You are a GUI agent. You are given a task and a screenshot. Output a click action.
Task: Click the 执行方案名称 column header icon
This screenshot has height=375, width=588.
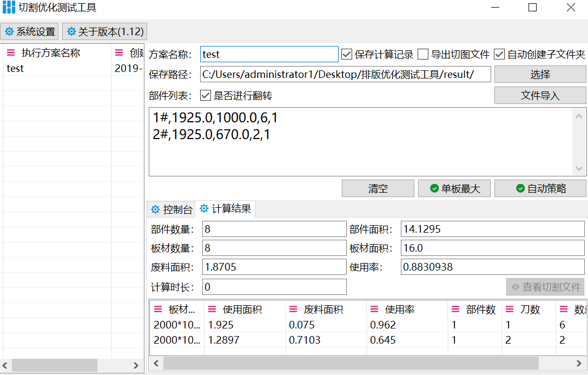11,53
